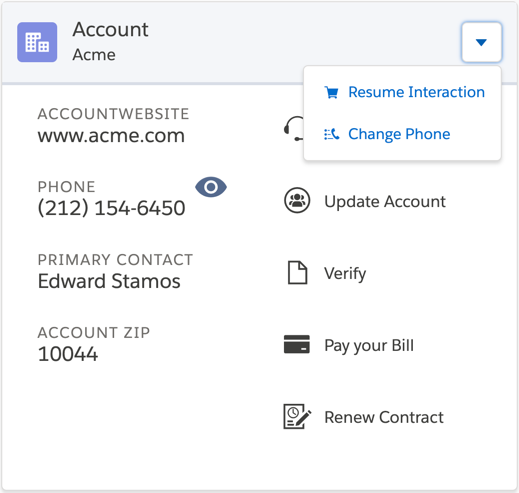Open the www.acme.com website value
This screenshot has width=519, height=493.
111,136
